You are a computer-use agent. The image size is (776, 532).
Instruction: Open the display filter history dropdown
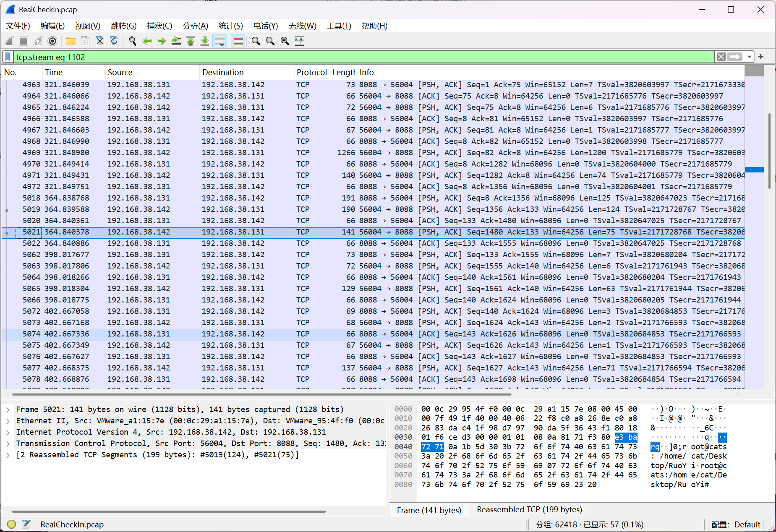tap(749, 57)
